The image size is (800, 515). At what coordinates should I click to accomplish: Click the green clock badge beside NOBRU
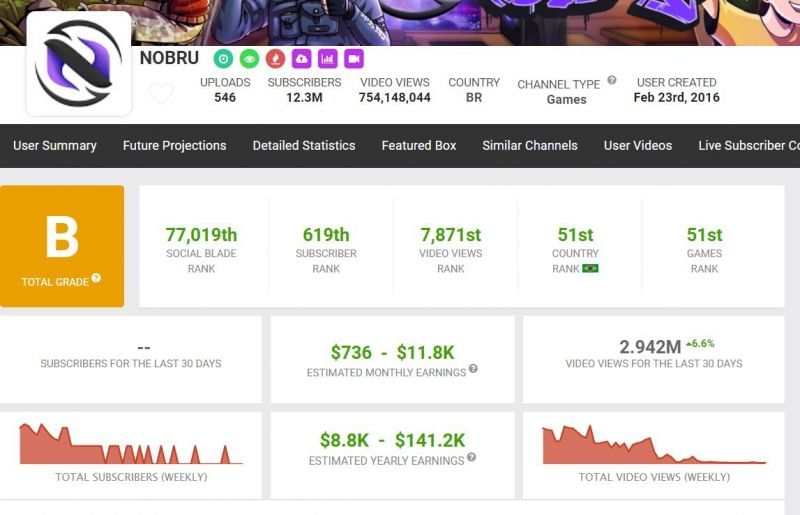(223, 59)
